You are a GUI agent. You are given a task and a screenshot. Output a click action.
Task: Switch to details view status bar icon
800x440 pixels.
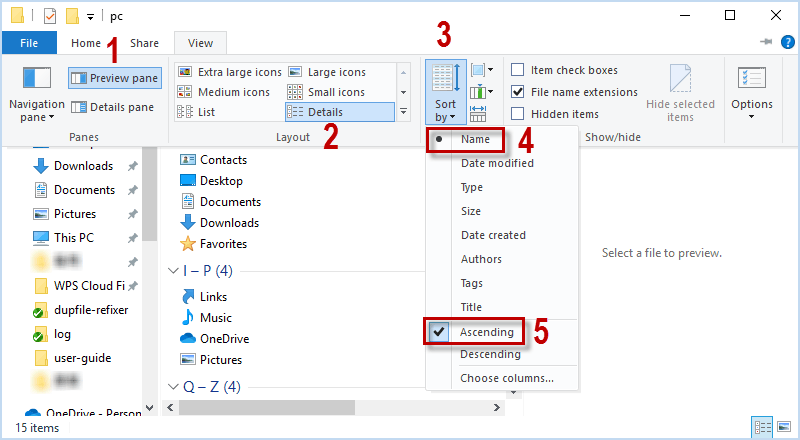coord(763,427)
